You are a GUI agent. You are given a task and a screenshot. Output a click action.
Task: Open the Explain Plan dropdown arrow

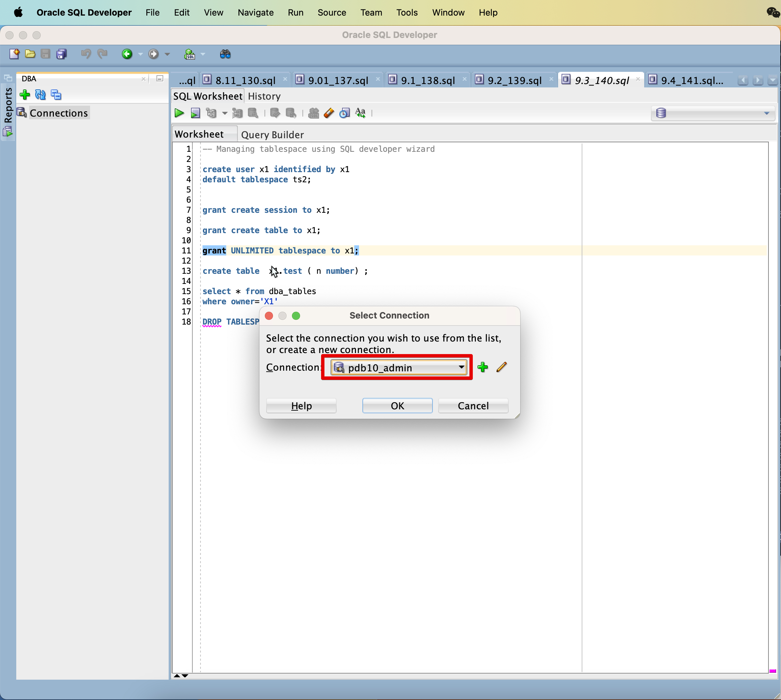pos(225,114)
